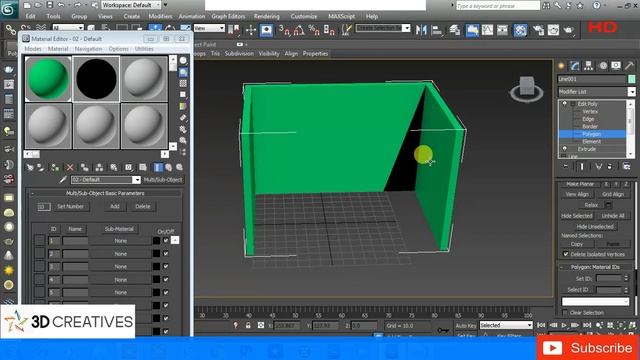Click the black color swatch for ID 1
Screen dimensions: 640x360
point(156,241)
